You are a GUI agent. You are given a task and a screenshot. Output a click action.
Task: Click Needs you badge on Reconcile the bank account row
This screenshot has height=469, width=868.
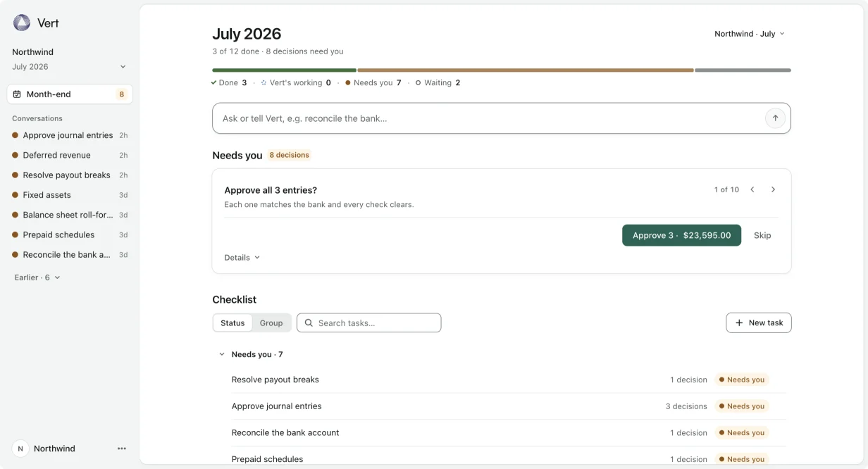[741, 432]
